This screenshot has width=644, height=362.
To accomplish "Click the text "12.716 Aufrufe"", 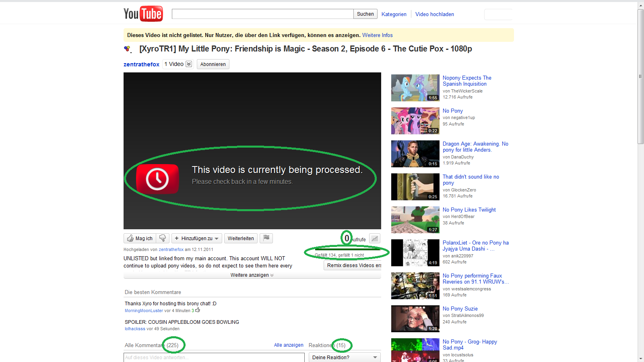I will 458,97.
